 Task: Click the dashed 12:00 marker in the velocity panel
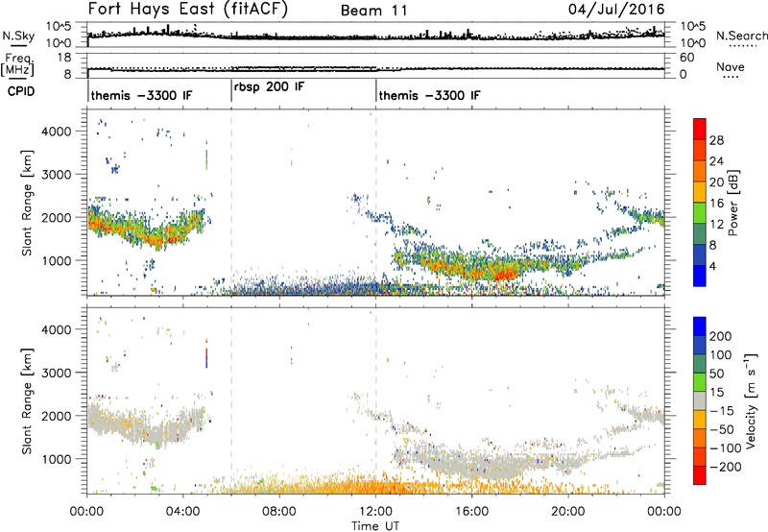376,400
